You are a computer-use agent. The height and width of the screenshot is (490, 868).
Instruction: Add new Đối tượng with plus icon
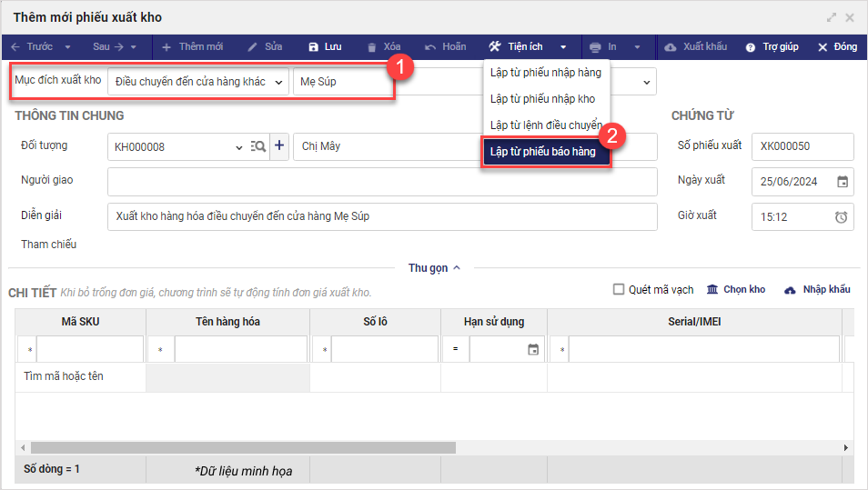279,146
